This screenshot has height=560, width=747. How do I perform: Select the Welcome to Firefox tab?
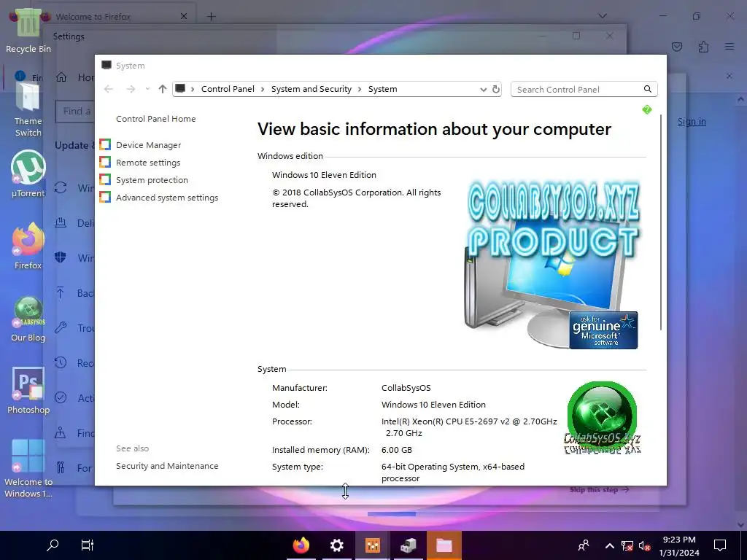tap(113, 17)
